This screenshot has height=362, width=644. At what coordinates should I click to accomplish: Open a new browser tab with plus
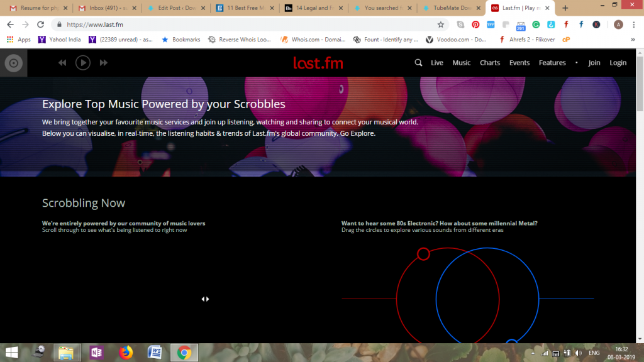(x=565, y=8)
